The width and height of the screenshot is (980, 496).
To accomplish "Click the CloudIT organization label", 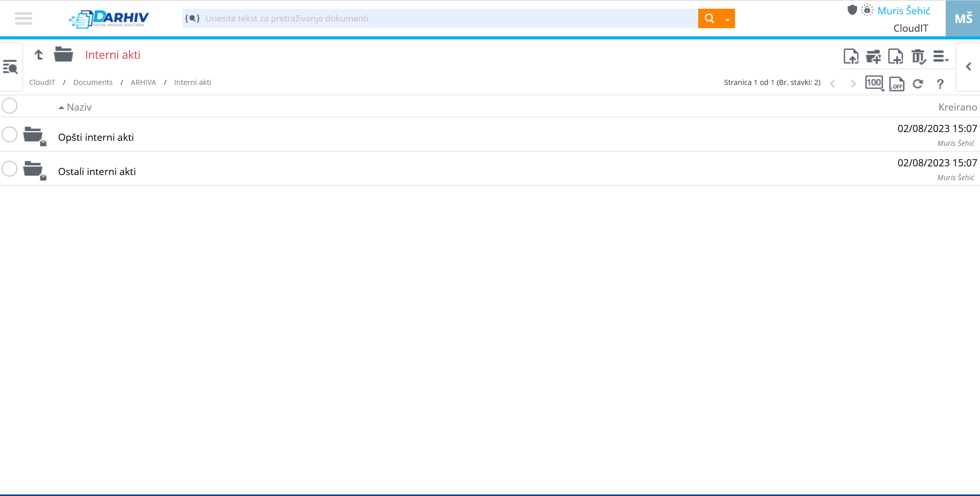I will 910,28.
